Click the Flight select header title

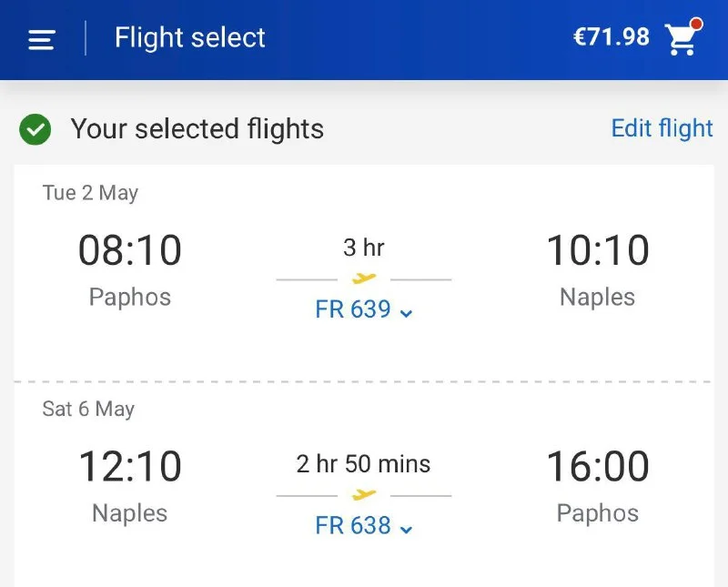tap(190, 38)
